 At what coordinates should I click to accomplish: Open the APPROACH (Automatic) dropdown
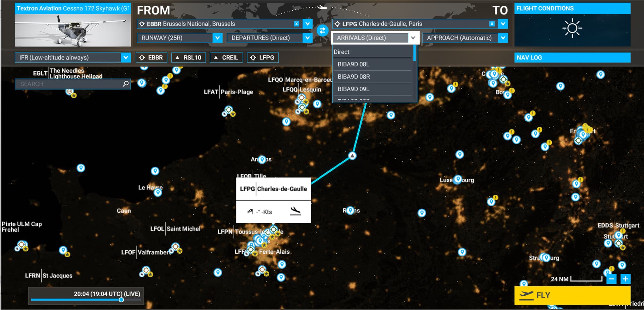point(502,38)
